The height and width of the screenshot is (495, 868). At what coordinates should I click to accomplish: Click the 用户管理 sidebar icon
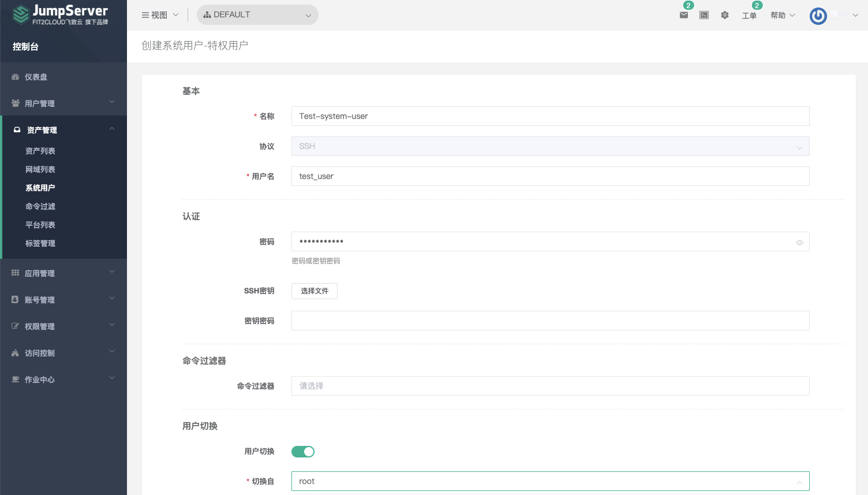(x=14, y=103)
